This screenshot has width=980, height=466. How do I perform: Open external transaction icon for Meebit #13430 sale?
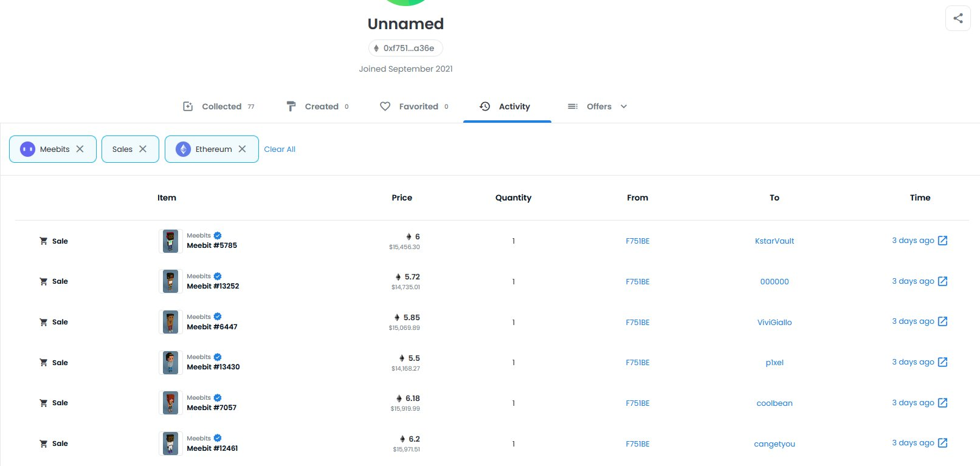pos(942,362)
